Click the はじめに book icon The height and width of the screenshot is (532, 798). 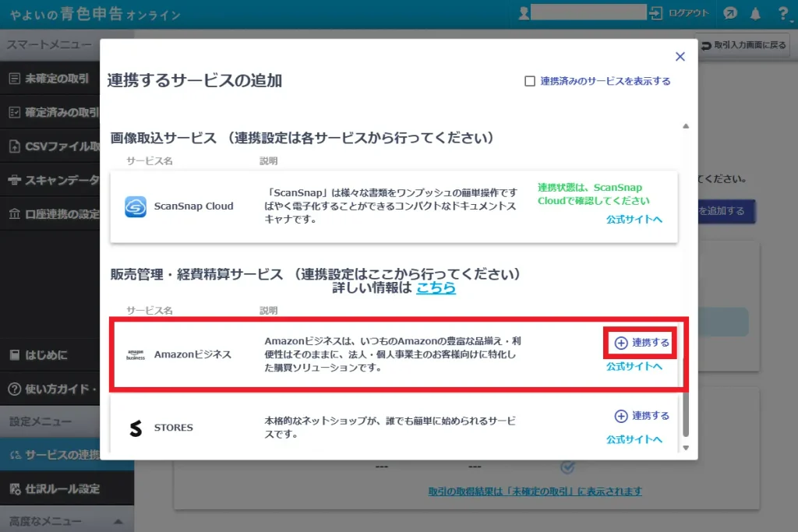[15, 355]
